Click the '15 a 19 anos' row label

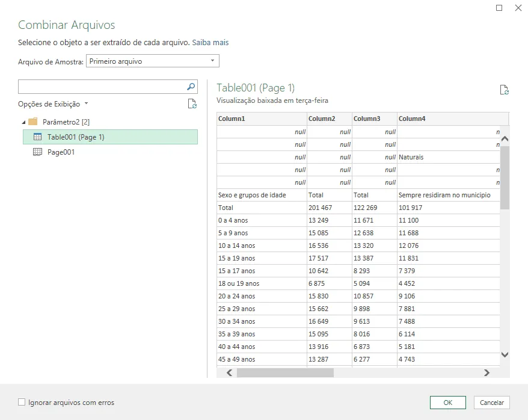[262, 258]
